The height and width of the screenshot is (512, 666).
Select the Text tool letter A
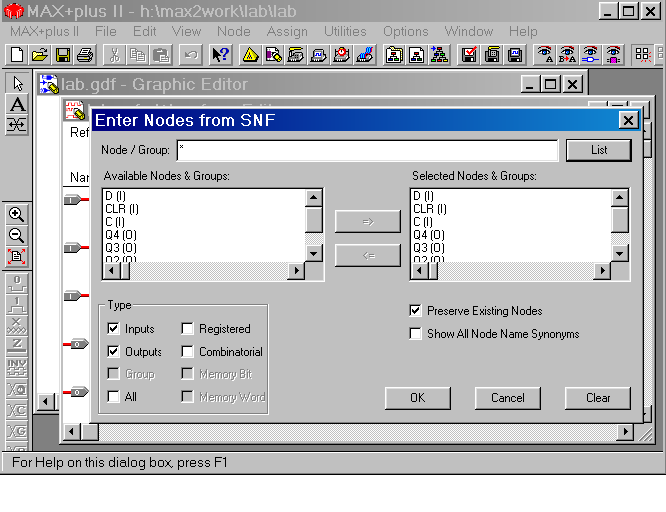(17, 104)
